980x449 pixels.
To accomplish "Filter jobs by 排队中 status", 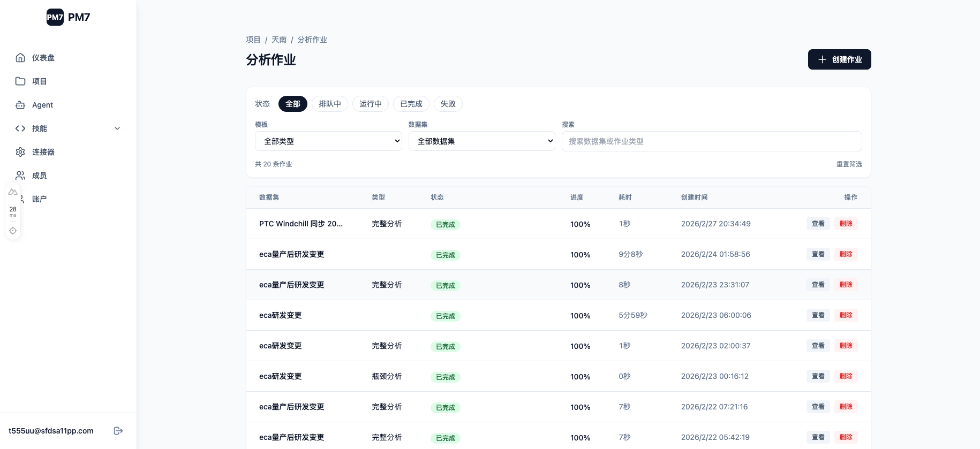I will [x=330, y=104].
